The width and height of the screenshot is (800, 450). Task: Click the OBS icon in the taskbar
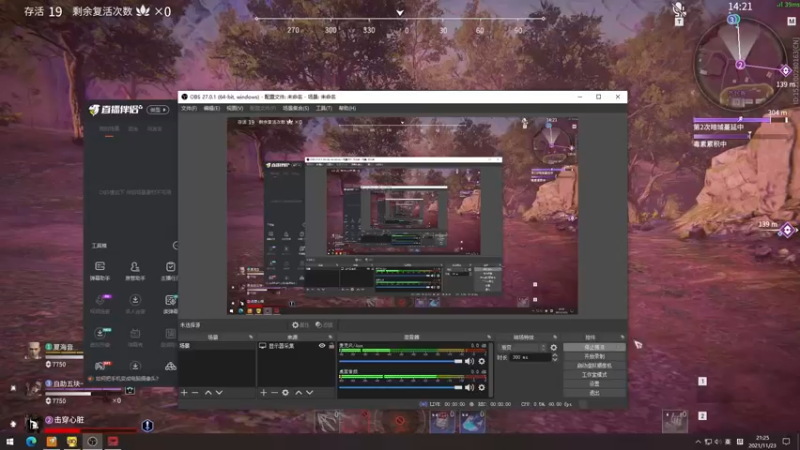(92, 441)
